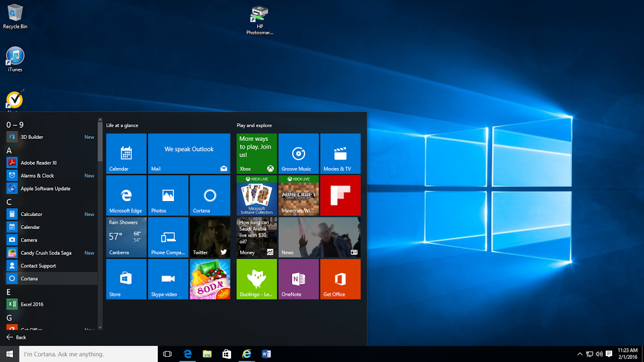
Task: Click the letter E section header
Action: click(8, 292)
